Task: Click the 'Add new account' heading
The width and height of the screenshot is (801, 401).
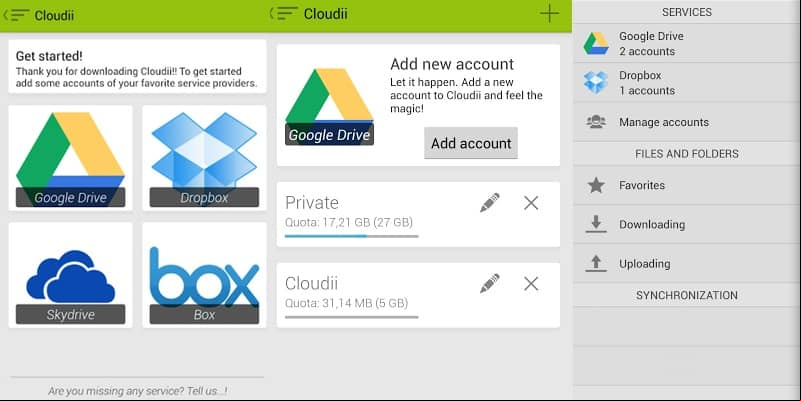Action: click(x=452, y=64)
